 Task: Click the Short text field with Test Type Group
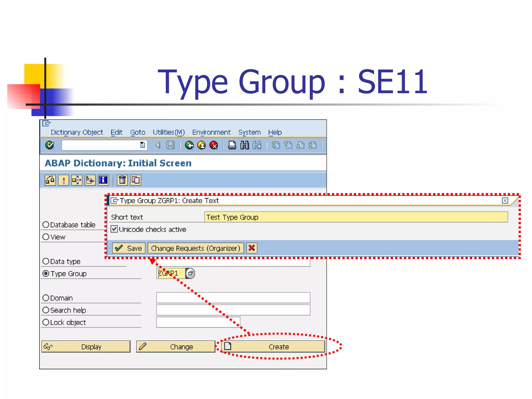point(356,217)
